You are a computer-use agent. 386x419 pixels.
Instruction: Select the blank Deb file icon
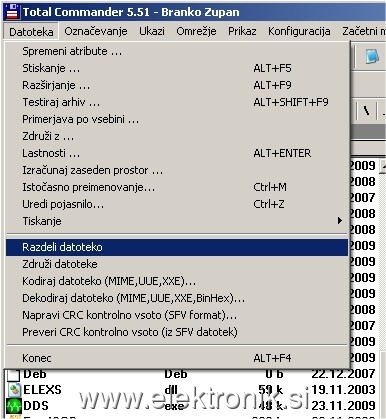pos(14,374)
